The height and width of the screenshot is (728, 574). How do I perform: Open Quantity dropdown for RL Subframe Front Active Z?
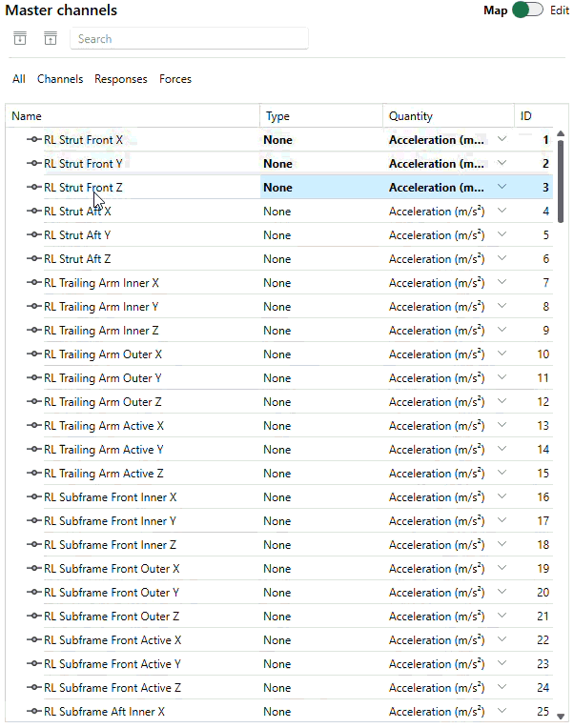502,688
